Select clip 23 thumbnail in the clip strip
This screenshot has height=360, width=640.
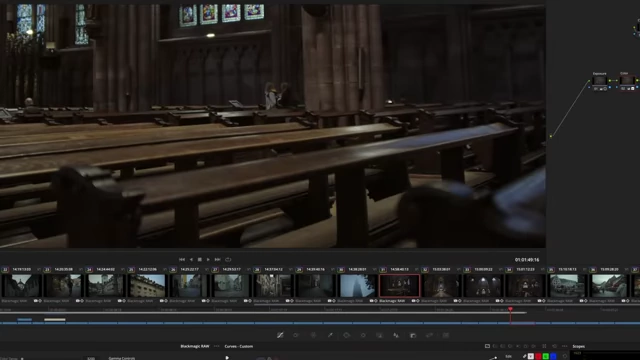point(64,285)
